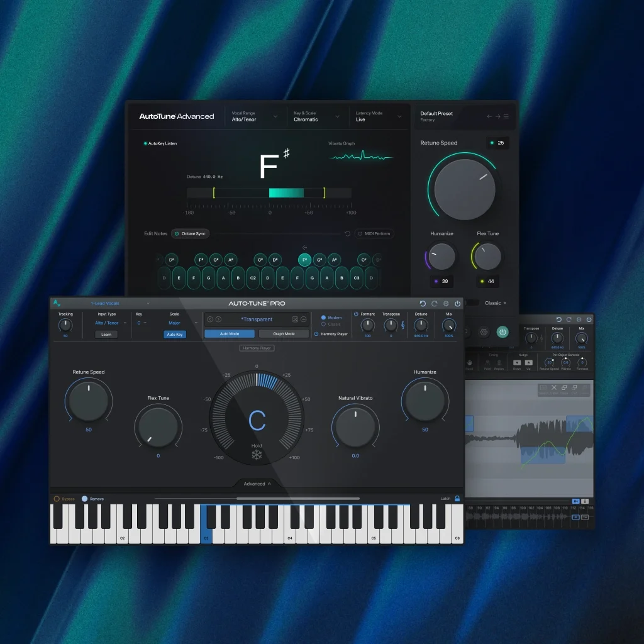Screen dimensions: 644x644
Task: Click the redo icon in Auto-Tune Pro header
Action: (x=434, y=304)
